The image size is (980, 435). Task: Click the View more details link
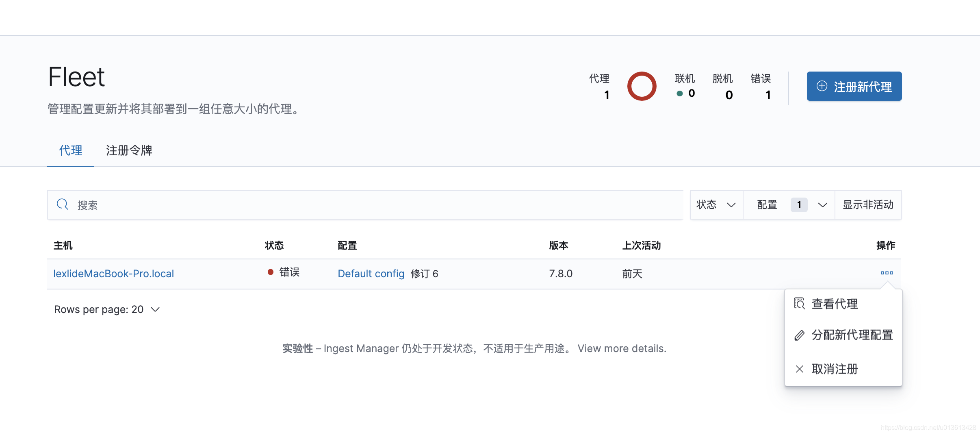(622, 348)
